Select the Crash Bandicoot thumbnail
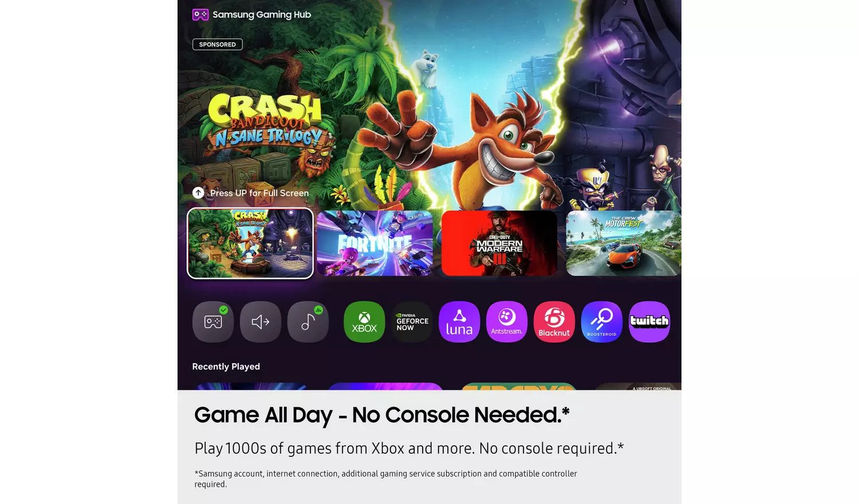Image resolution: width=859 pixels, height=504 pixels. [250, 243]
